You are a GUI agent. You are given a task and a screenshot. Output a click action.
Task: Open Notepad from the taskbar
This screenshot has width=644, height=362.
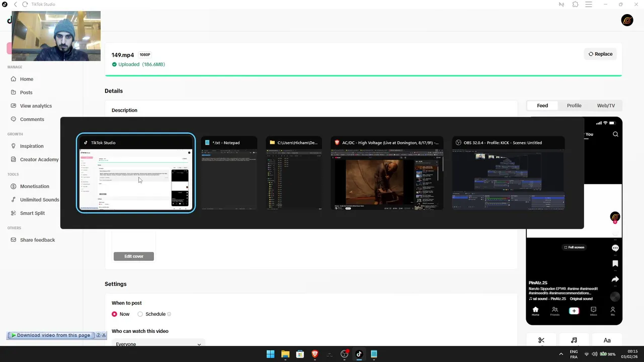pyautogui.click(x=374, y=354)
